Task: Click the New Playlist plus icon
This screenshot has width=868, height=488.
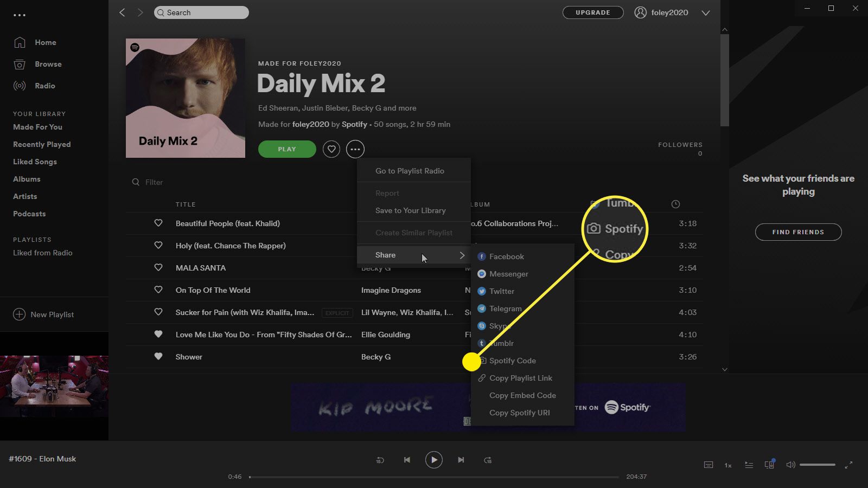Action: click(19, 314)
